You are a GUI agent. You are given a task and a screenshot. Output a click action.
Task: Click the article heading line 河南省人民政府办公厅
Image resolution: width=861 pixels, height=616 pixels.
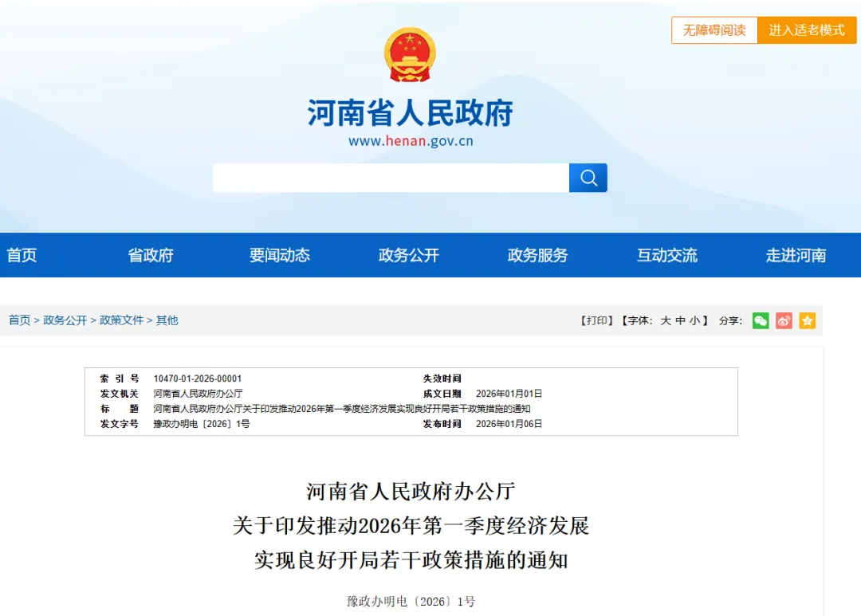click(411, 491)
